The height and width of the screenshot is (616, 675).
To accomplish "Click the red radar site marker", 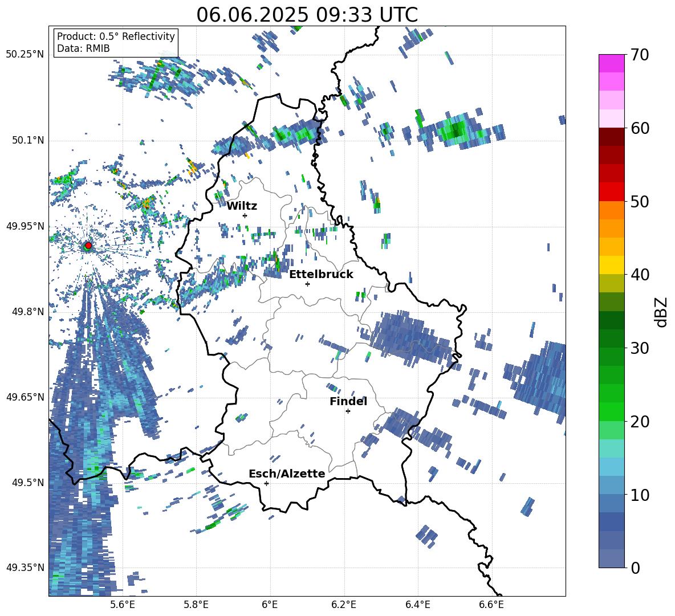I will 88,245.
